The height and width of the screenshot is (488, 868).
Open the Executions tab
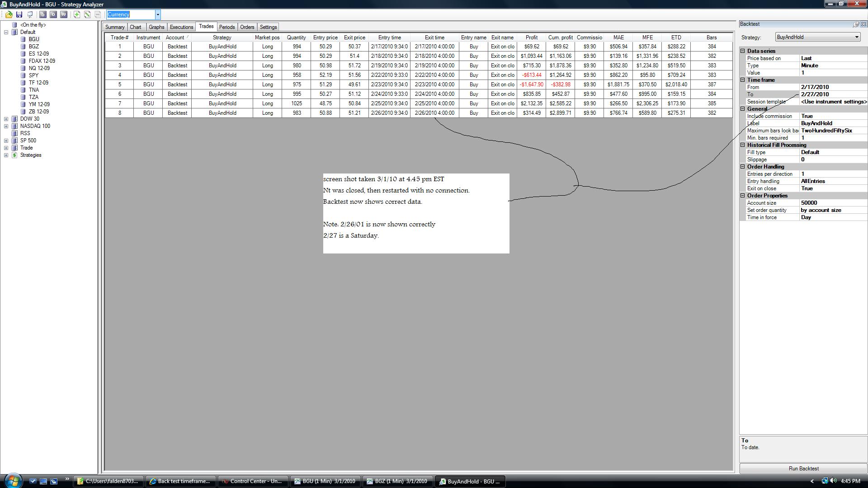point(181,27)
